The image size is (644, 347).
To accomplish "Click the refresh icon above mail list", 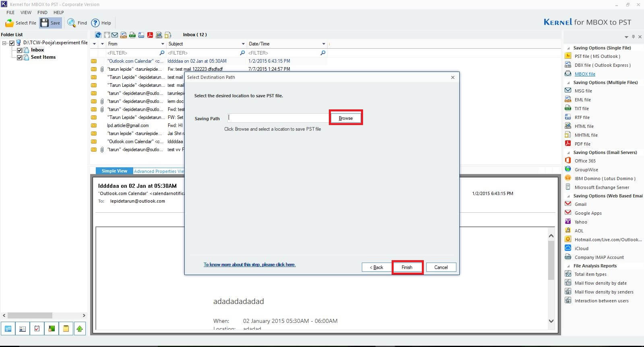I will [x=98, y=35].
